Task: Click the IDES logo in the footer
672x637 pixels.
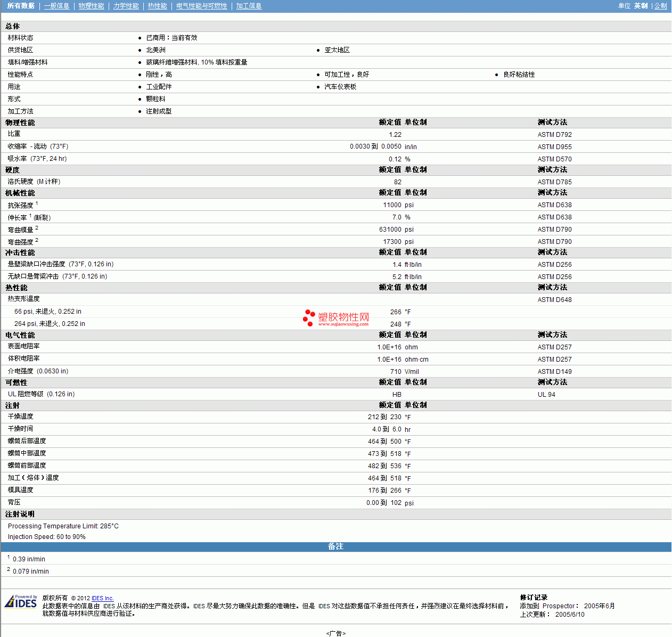Action: [21, 601]
